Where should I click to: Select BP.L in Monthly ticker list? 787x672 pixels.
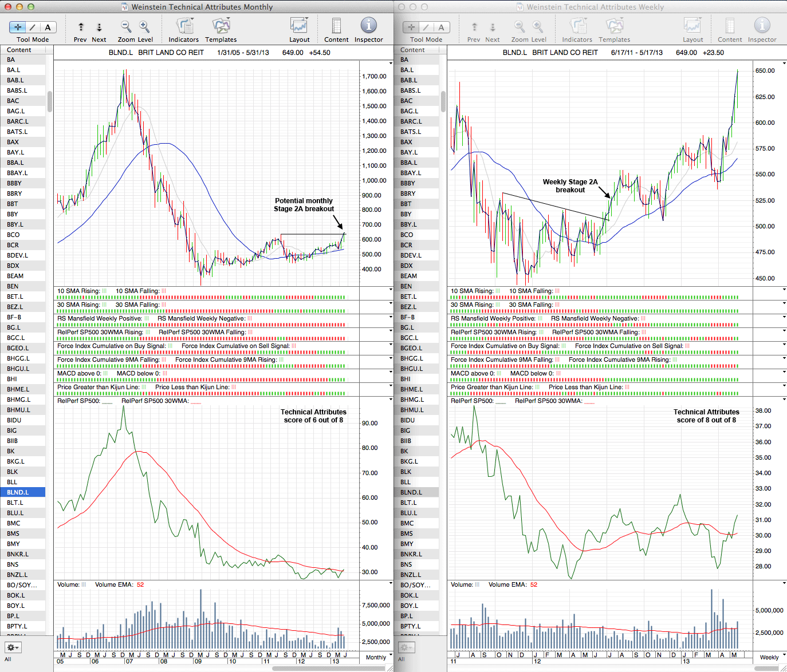tap(23, 616)
